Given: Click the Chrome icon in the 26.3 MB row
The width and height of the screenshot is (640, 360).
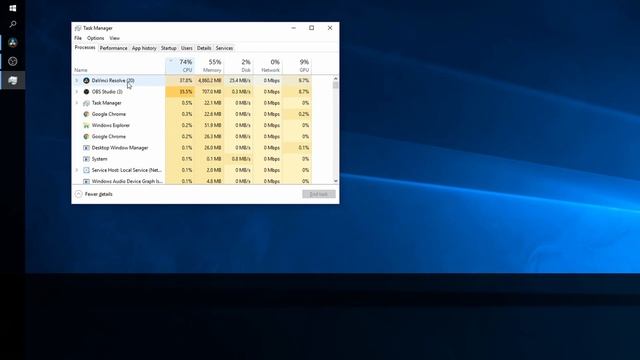Looking at the screenshot, I should coord(86,136).
